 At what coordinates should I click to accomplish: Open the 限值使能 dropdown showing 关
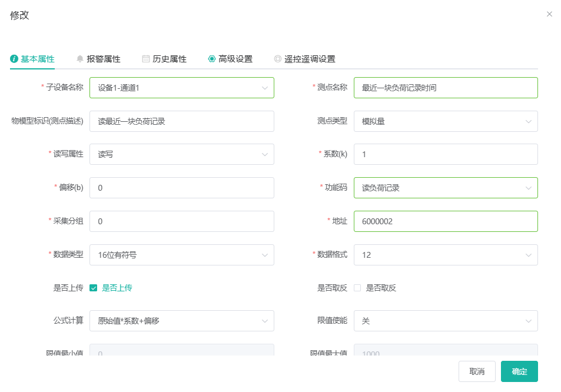pyautogui.click(x=446, y=321)
